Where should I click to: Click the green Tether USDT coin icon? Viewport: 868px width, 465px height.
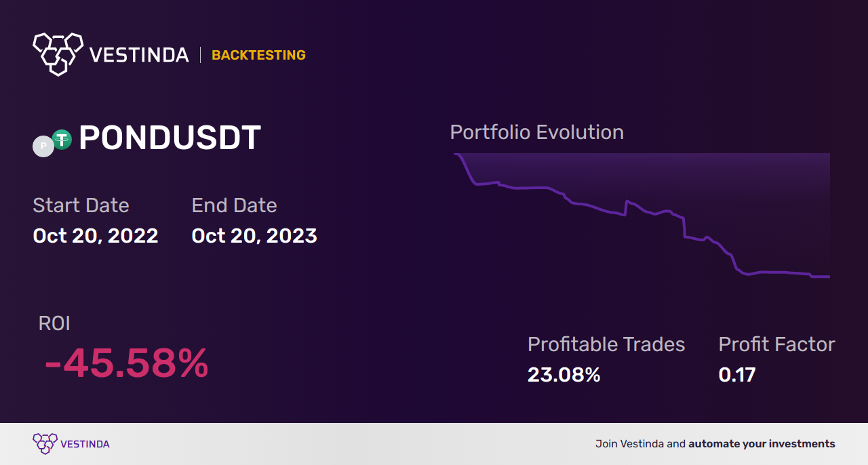click(62, 140)
